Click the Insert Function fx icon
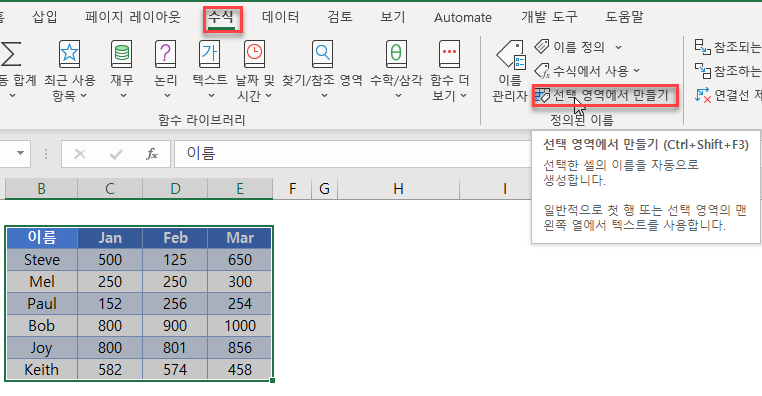This screenshot has height=396, width=762. [x=152, y=154]
